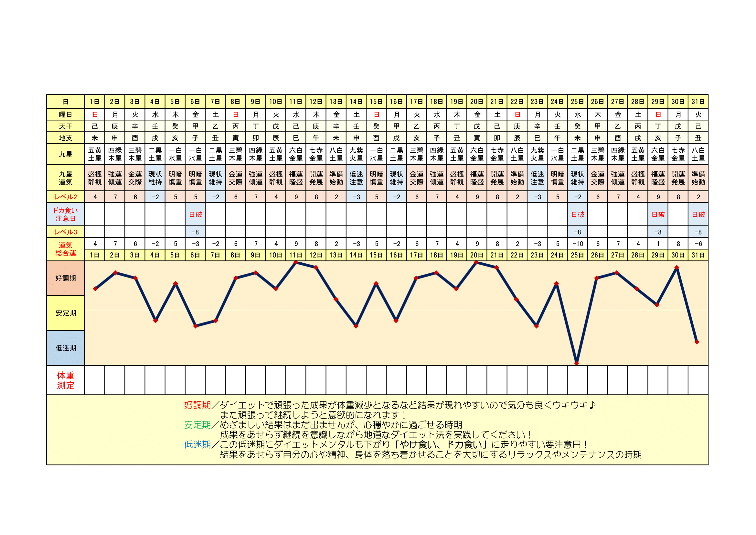The width and height of the screenshot is (756, 535).
Task: Click the レベル3 row header
Action: click(66, 232)
